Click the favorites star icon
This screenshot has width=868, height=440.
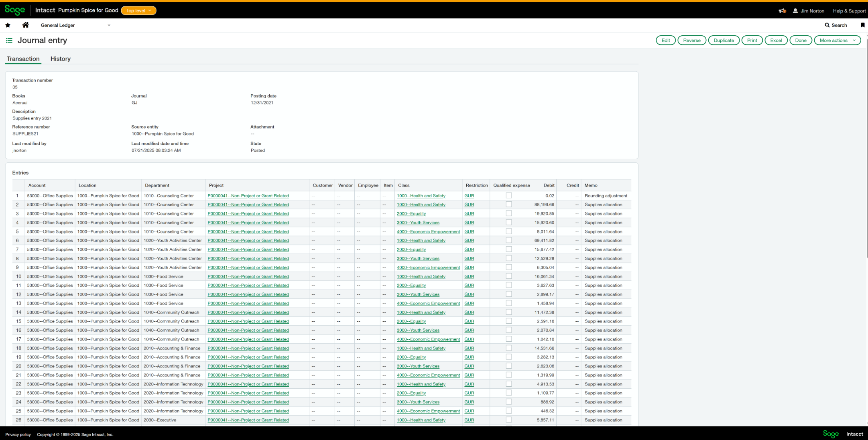(8, 25)
